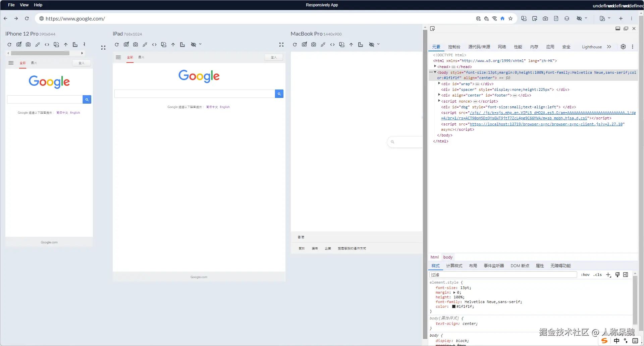Image resolution: width=644 pixels, height=346 pixels.
Task: Expand the div id wrap node
Action: click(439, 83)
